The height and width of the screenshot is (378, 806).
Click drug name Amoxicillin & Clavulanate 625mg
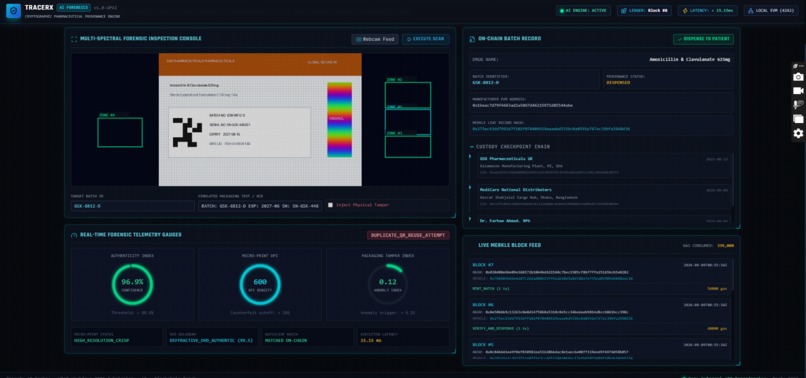pyautogui.click(x=690, y=60)
